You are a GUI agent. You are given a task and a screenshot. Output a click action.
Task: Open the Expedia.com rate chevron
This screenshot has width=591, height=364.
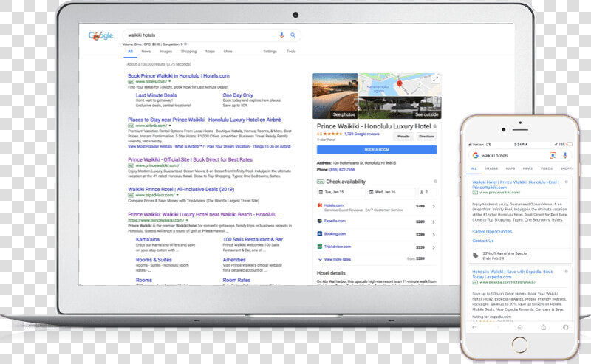pos(434,222)
